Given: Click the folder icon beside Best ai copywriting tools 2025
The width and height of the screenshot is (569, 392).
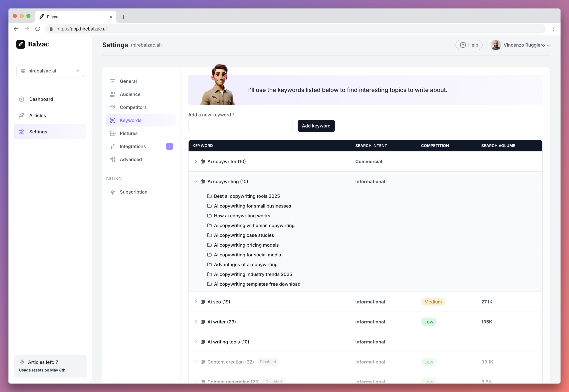Looking at the screenshot, I should click(x=209, y=196).
